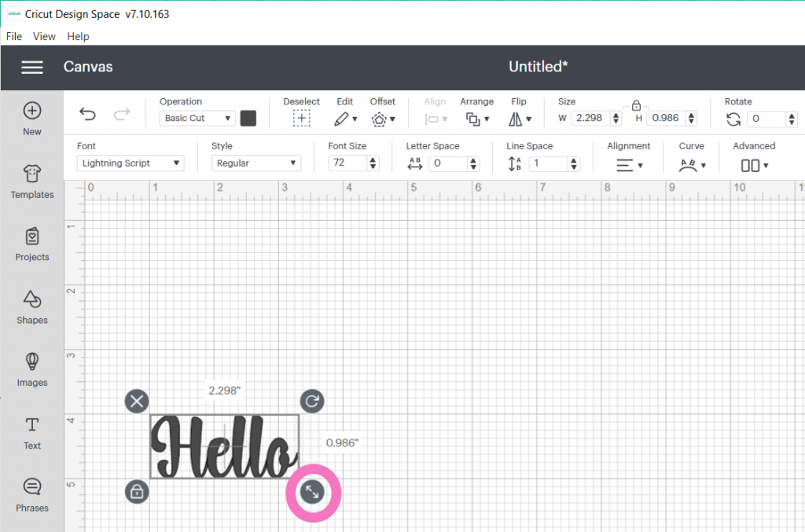Screen dimensions: 805x532
Task: Select the Hello text object on canvas
Action: click(224, 447)
